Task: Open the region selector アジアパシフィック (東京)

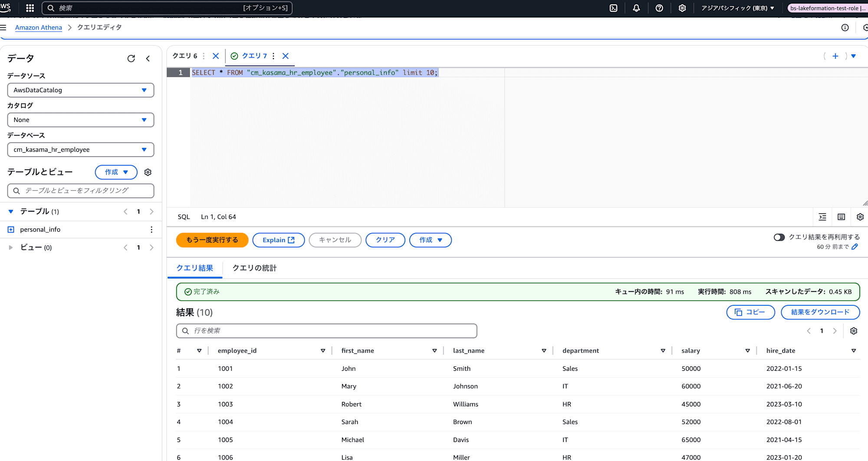Action: point(738,8)
